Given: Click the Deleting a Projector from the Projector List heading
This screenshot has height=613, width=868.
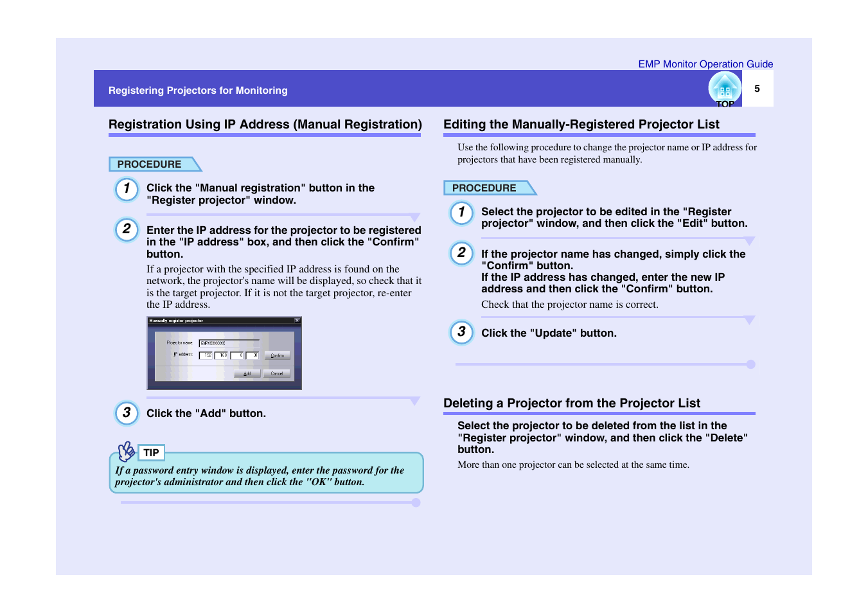Looking at the screenshot, I should 572,404.
